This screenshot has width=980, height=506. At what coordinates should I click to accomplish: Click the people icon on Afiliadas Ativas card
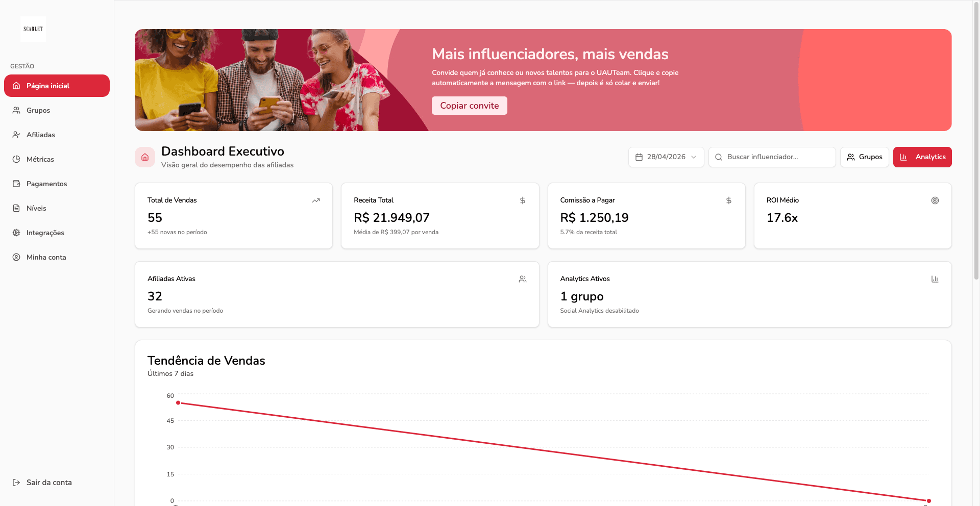click(522, 279)
